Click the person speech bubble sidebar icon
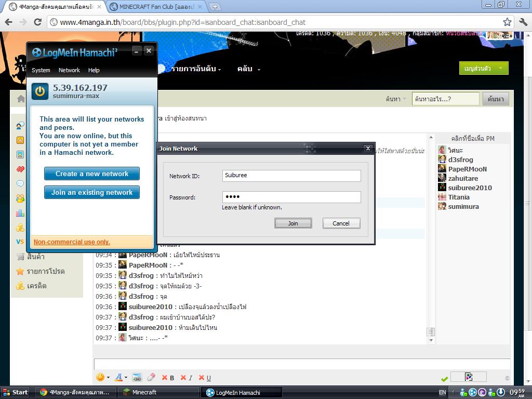 tap(20, 126)
